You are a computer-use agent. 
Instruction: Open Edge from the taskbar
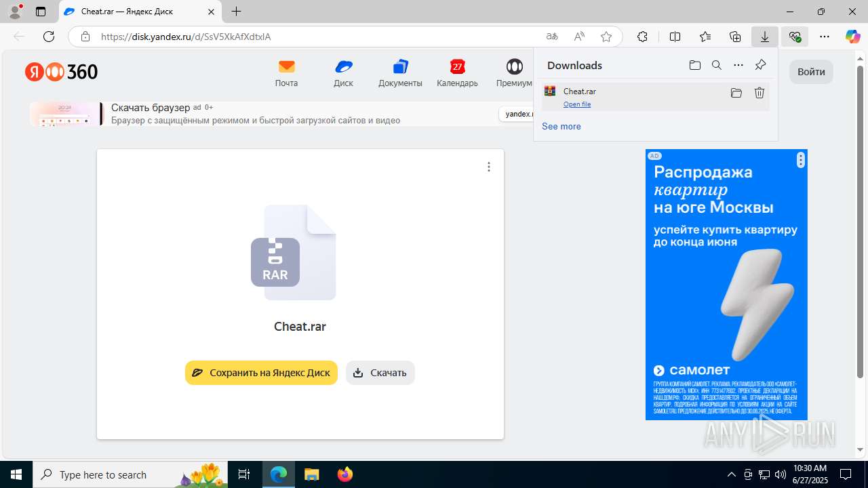[279, 474]
